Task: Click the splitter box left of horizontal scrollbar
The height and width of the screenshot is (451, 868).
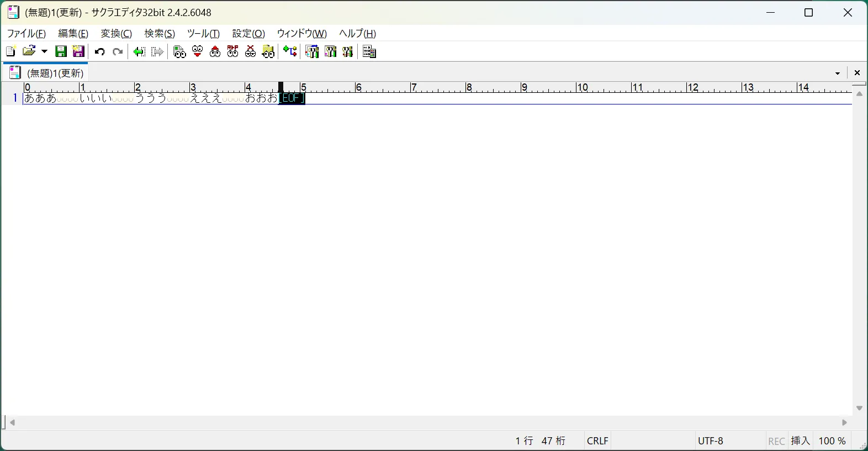Action: 4,423
